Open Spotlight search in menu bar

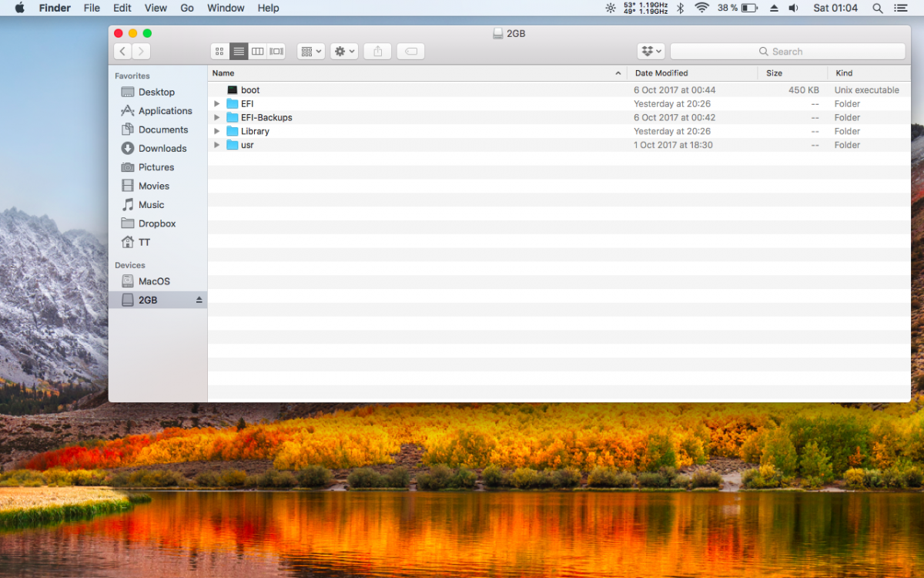pyautogui.click(x=877, y=8)
